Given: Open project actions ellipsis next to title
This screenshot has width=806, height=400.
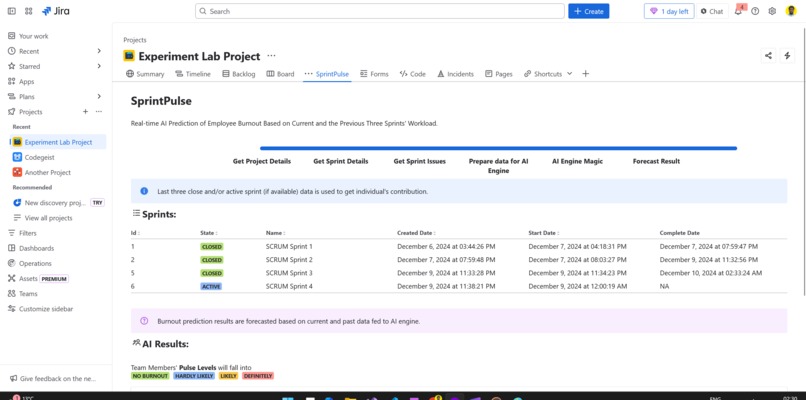Looking at the screenshot, I should coord(271,56).
